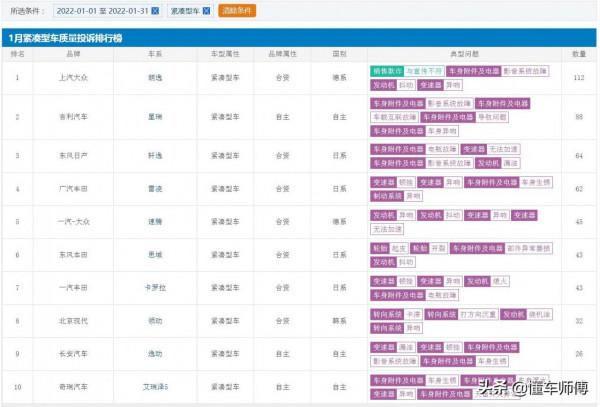The width and height of the screenshot is (600, 407).
Task: Click the 品牌 column header
Action: pos(73,54)
